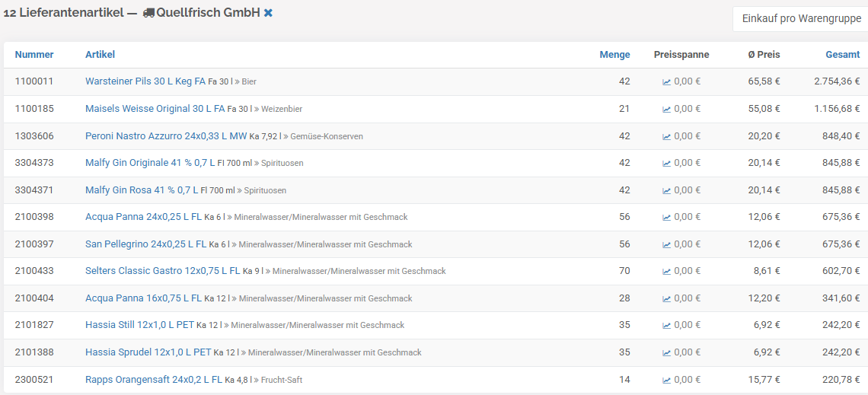
Task: Open San Pellegrino 24x0,25 L article
Action: pos(145,244)
